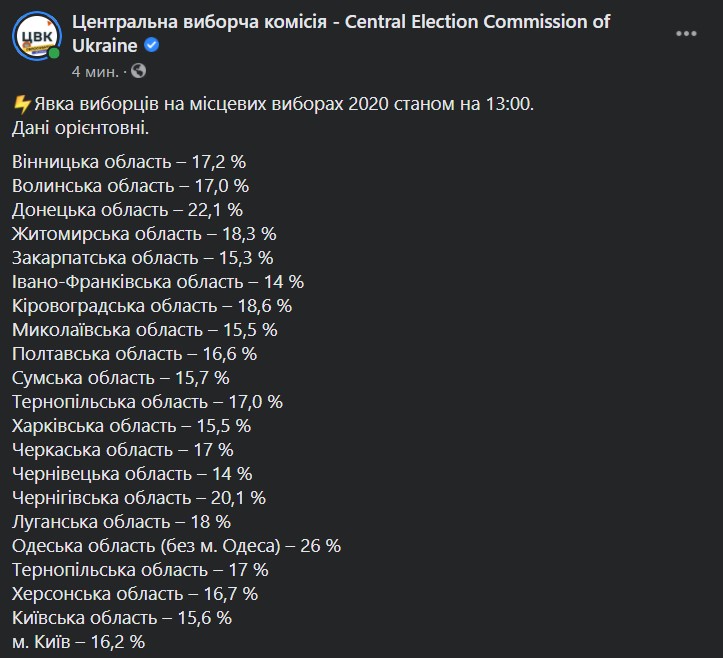Click the lightning bolt emoji

click(21, 104)
